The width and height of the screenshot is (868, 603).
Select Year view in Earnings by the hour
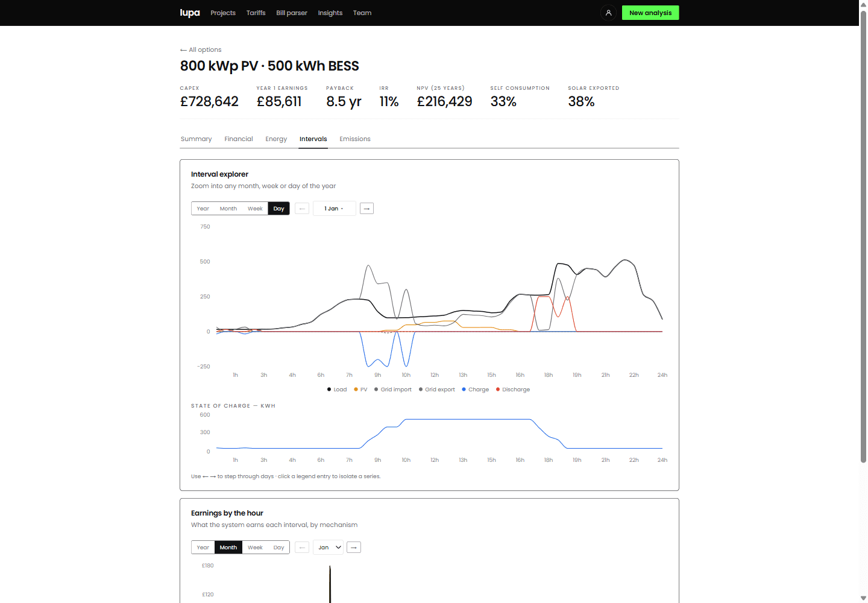pos(203,548)
